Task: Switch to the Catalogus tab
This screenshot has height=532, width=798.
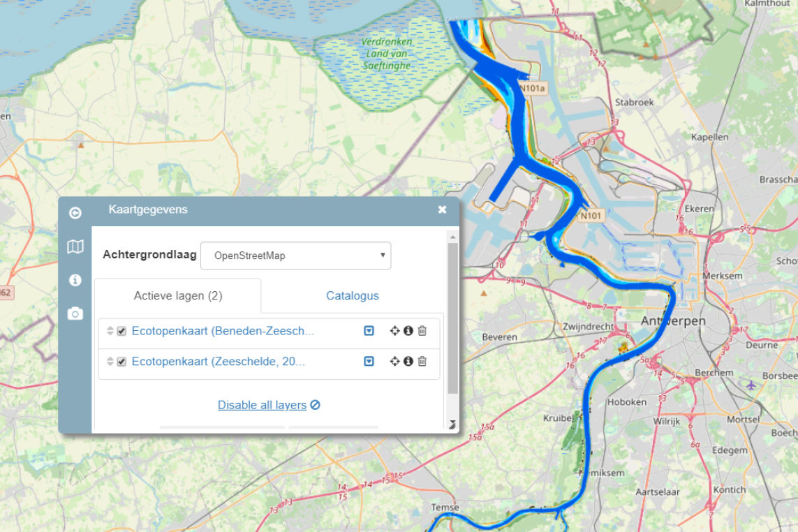Action: [x=353, y=295]
